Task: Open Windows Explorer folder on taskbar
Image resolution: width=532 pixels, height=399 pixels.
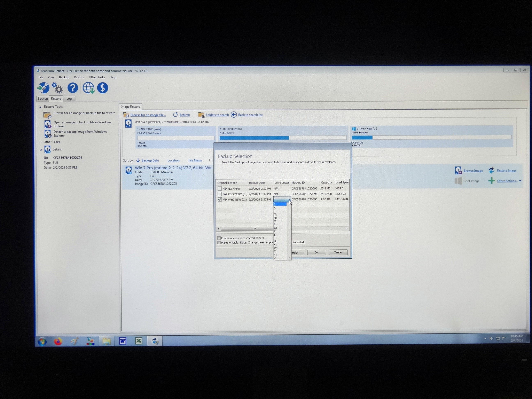Action: point(107,341)
